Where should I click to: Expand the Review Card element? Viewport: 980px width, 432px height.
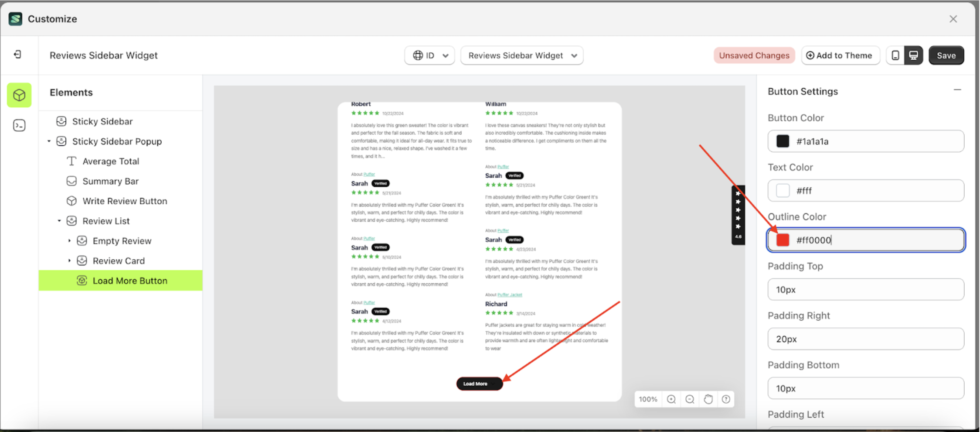(69, 261)
